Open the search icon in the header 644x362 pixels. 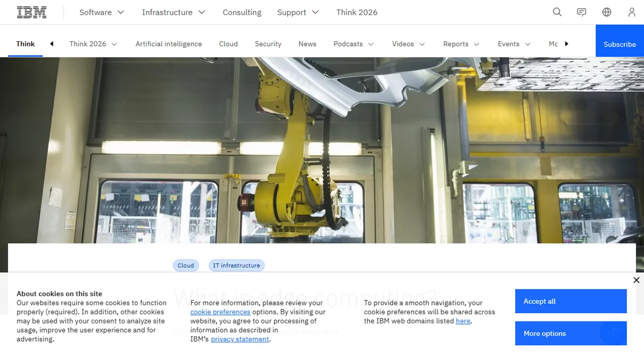(557, 12)
